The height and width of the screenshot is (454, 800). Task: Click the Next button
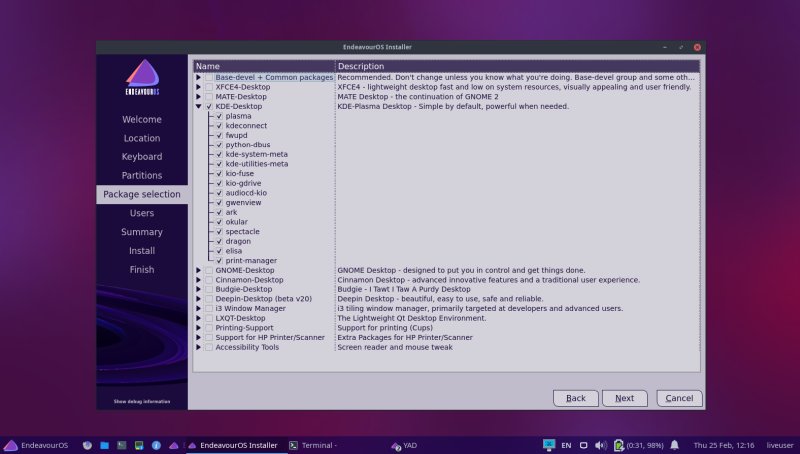624,398
